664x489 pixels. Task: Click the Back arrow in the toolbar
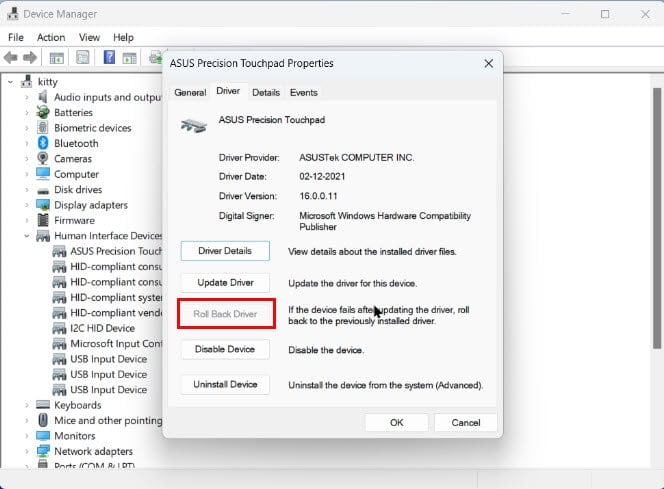[11, 57]
